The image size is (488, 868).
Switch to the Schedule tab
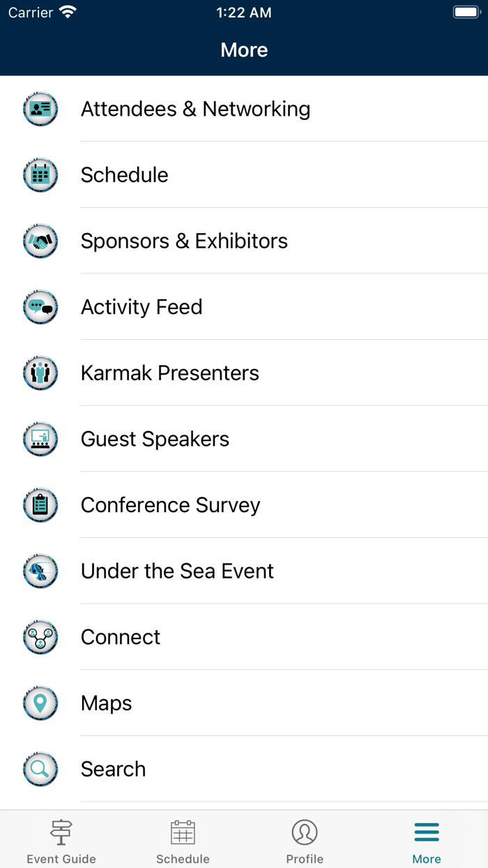pos(183,839)
